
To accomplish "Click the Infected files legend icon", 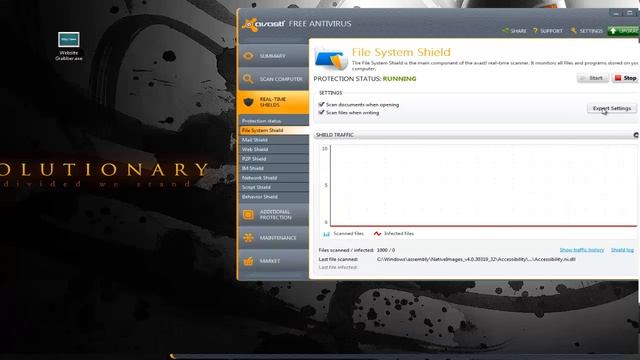I will 377,233.
